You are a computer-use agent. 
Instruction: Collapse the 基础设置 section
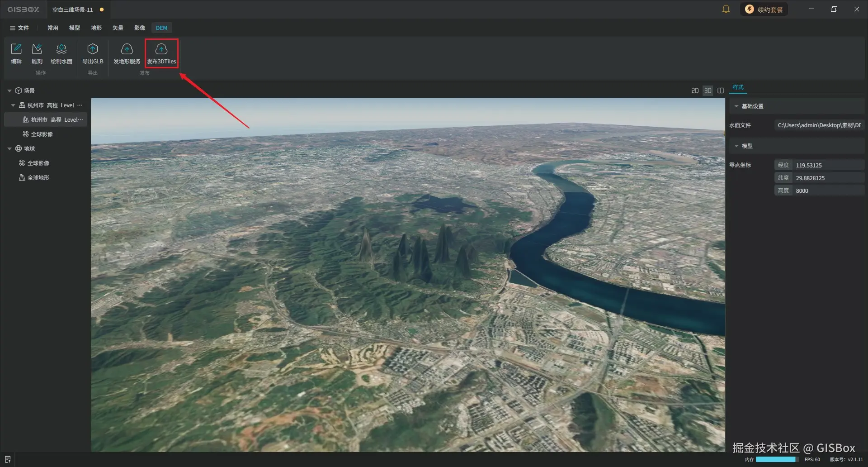point(736,106)
